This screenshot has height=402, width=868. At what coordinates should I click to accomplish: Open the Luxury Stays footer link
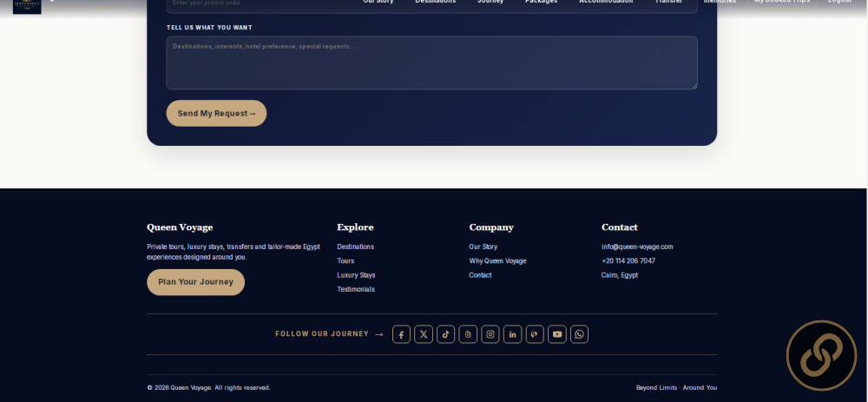tap(356, 275)
